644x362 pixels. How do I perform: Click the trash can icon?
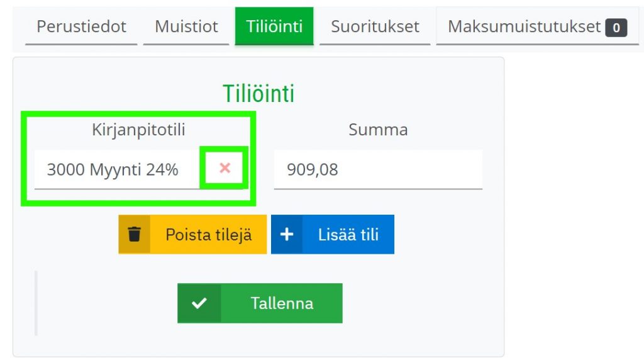pos(135,234)
